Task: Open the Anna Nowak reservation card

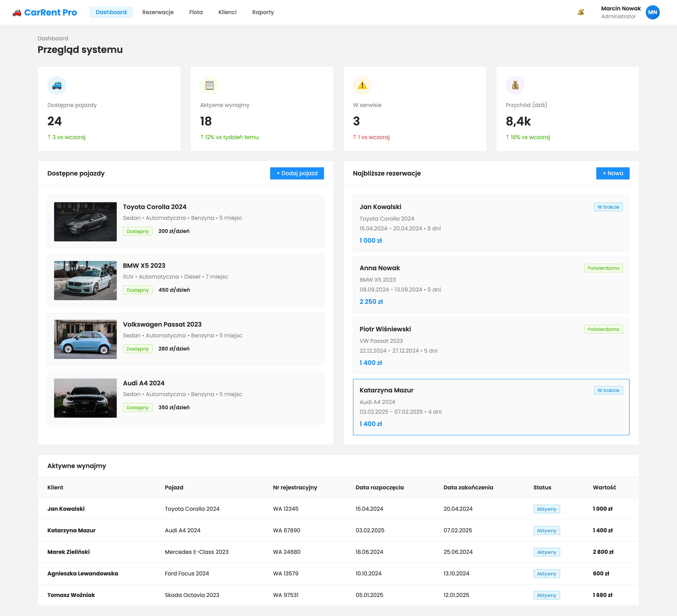Action: pos(491,285)
